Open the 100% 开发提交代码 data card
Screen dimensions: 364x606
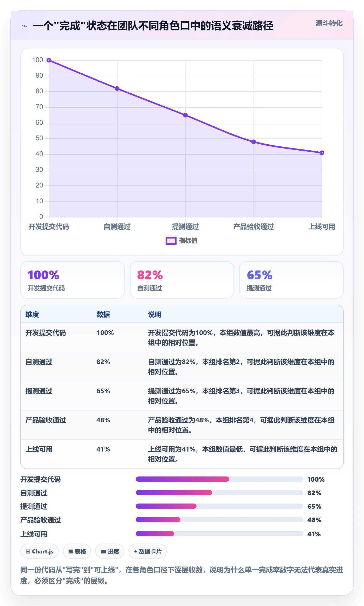point(73,280)
